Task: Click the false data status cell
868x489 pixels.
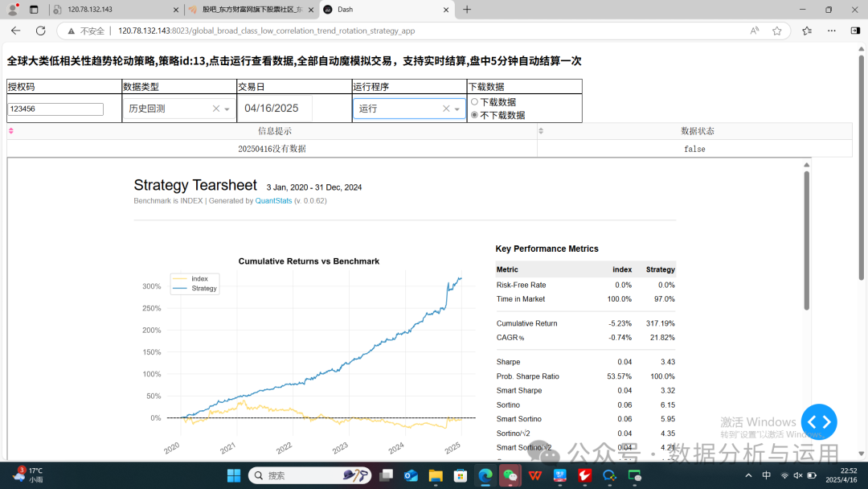Action: click(x=694, y=149)
